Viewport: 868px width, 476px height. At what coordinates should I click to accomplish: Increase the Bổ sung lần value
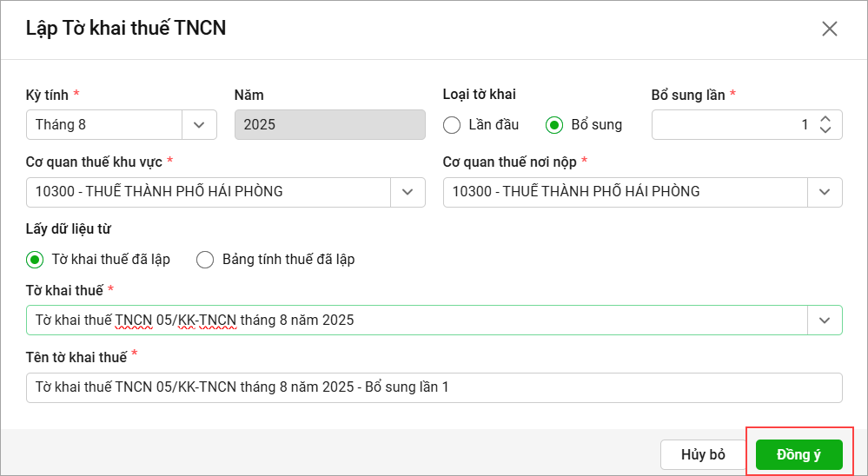click(825, 119)
